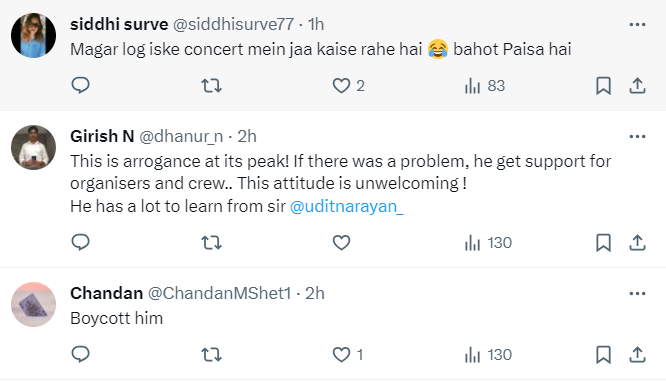
Task: Retweet siddhi surve's concert comment
Action: pyautogui.click(x=211, y=86)
